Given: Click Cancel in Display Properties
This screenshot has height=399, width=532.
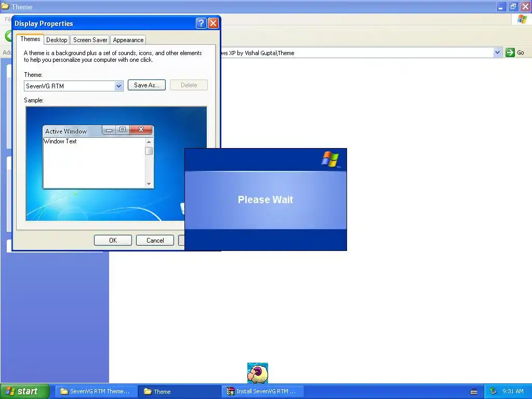Looking at the screenshot, I should coord(155,240).
